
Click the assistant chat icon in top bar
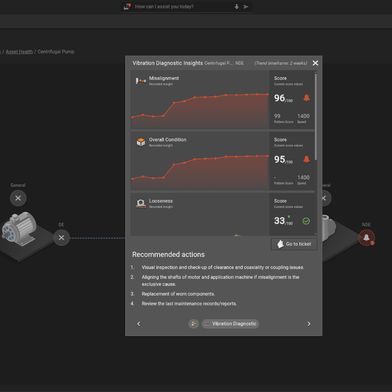coord(126,6)
